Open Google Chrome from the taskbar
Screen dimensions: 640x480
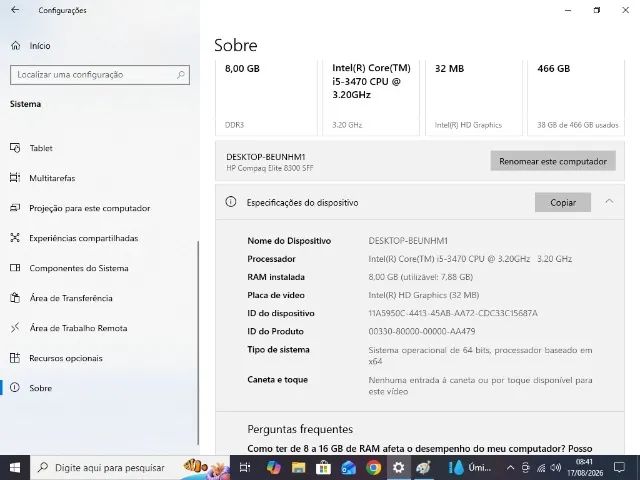pos(373,468)
